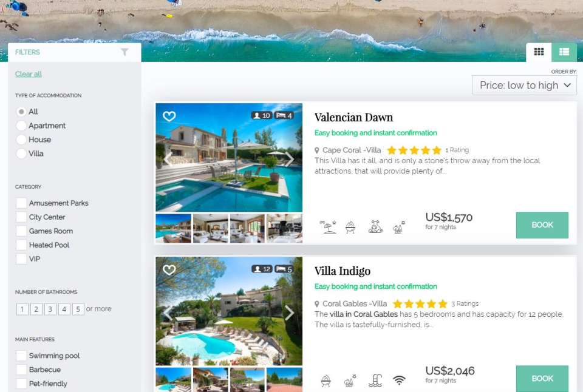This screenshot has height=392, width=583.
Task: Click Villa Indigo's wifi amenity icon
Action: pyautogui.click(x=400, y=380)
